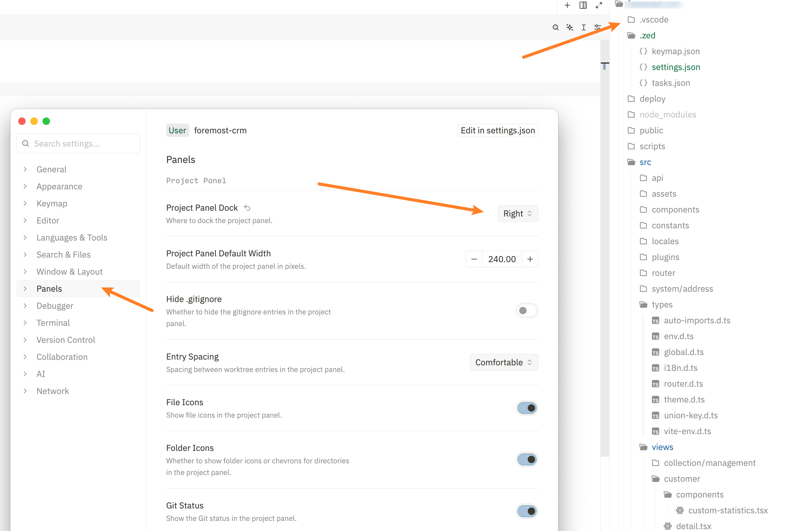Open the Entry Spacing Comfortable dropdown
Screen dimensions: 812x531
[x=504, y=362]
